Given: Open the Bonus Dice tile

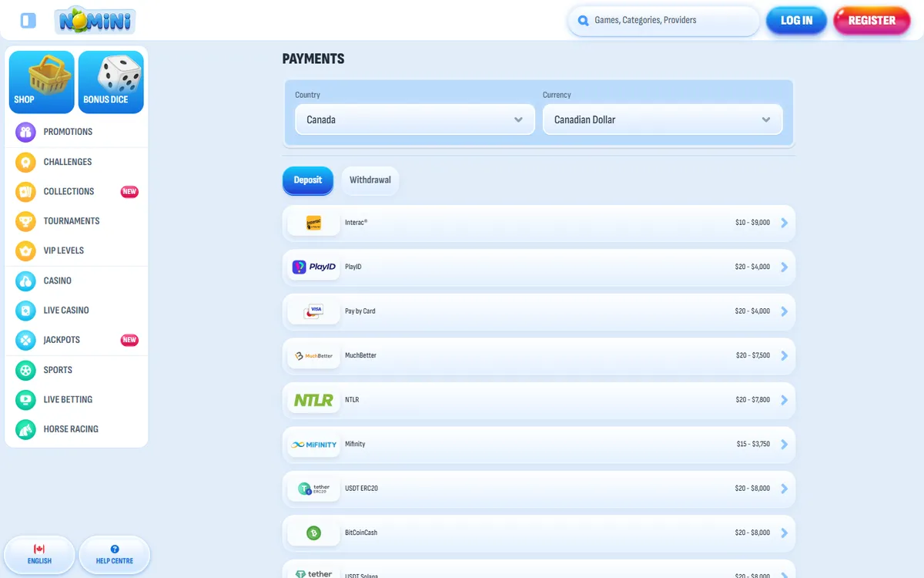Looking at the screenshot, I should (111, 82).
